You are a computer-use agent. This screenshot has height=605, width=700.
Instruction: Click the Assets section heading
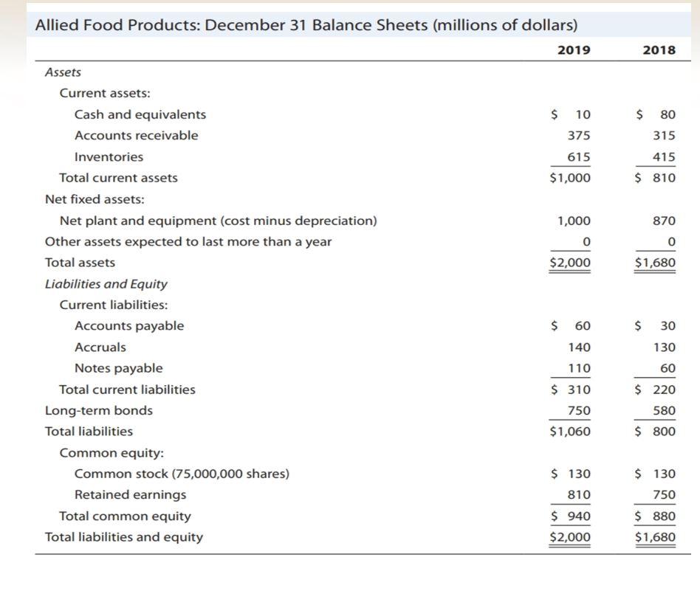click(63, 72)
